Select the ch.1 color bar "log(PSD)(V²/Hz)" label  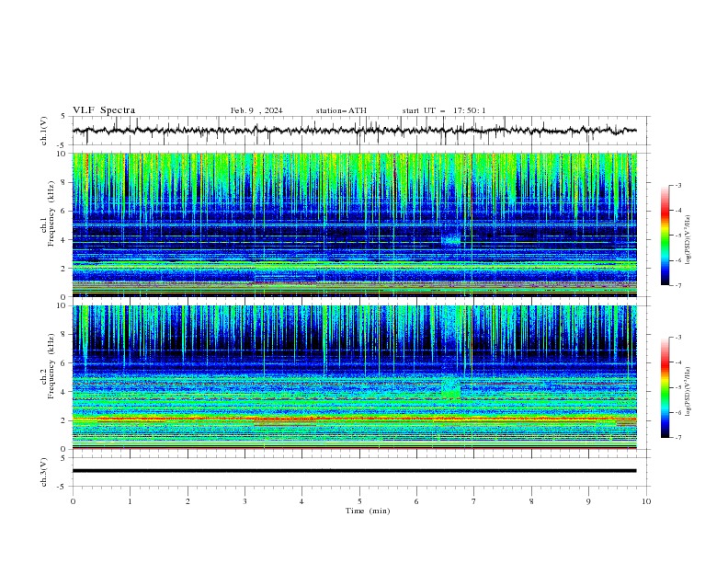pyautogui.click(x=688, y=240)
